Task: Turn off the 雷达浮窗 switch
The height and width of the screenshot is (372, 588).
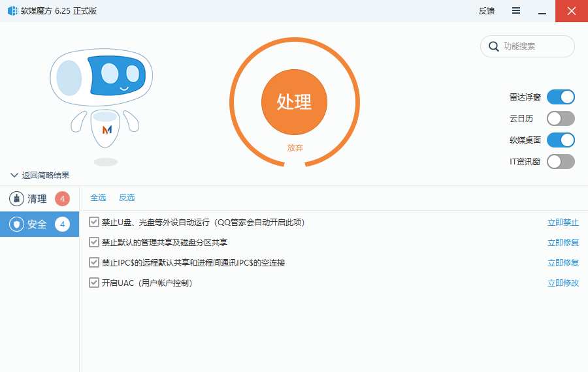Action: pos(561,97)
